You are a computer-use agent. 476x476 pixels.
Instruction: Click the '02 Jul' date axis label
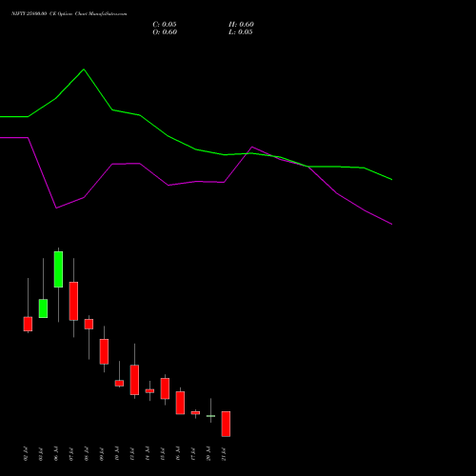pyautogui.click(x=26, y=454)
